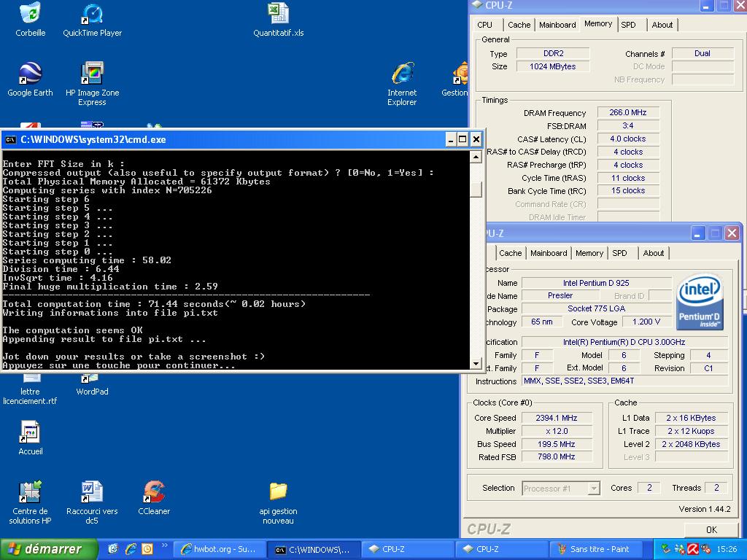This screenshot has width=747, height=560.
Task: Expand hidden quick launch items chevron
Action: click(164, 545)
